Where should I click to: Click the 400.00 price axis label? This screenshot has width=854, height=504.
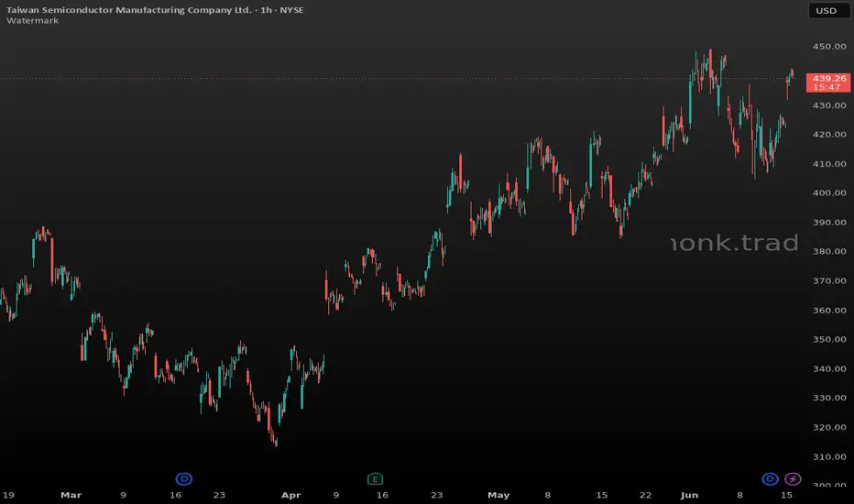(829, 192)
